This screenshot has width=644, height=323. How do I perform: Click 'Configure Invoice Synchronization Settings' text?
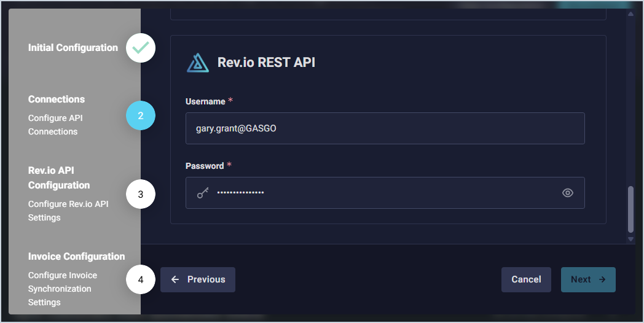pos(63,289)
